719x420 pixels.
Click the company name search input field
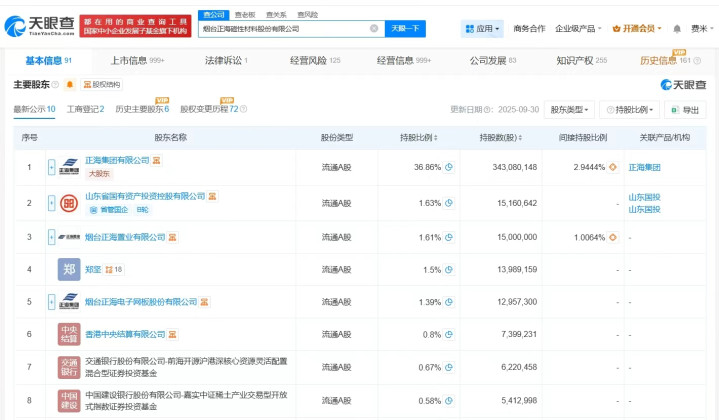[280, 29]
